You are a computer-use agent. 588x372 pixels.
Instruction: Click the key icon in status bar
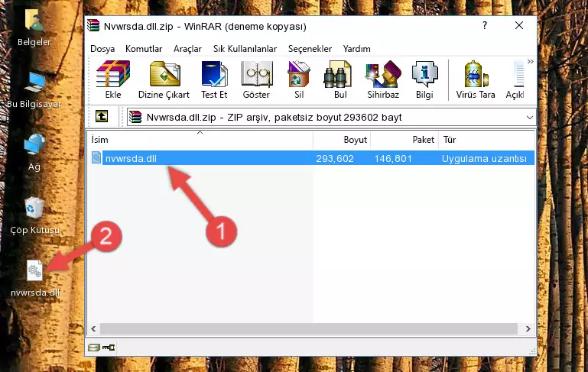click(x=109, y=348)
